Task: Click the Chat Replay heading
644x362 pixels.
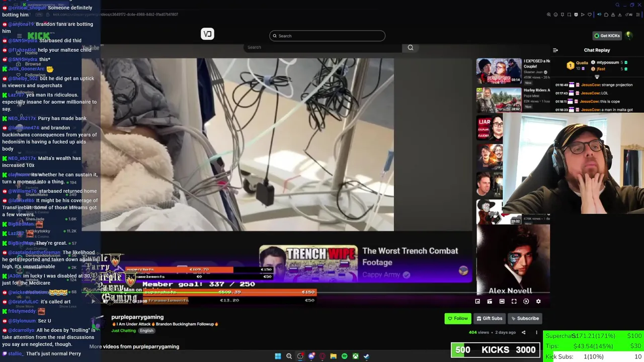Action: tap(597, 50)
